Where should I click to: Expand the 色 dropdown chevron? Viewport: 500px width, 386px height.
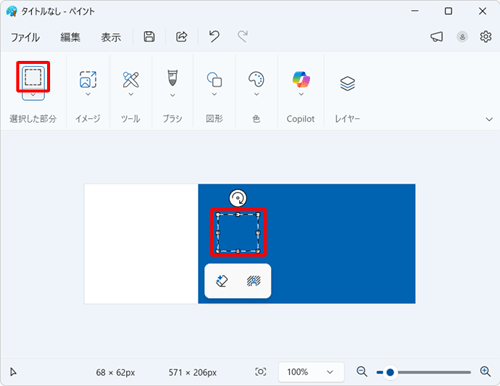256,94
